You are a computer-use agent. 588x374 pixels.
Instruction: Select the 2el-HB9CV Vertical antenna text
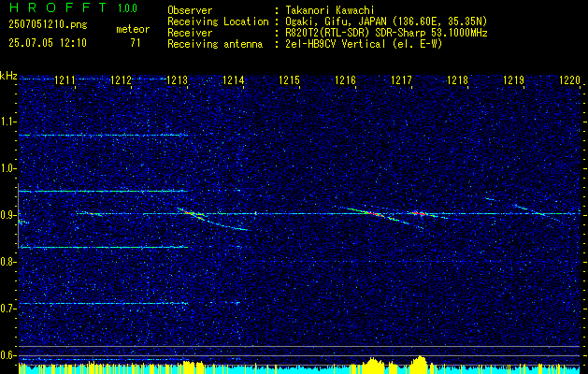pos(363,44)
